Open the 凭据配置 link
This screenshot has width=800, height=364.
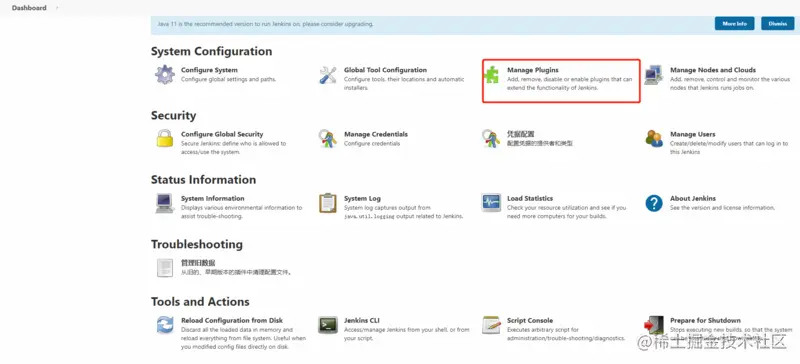coord(520,134)
